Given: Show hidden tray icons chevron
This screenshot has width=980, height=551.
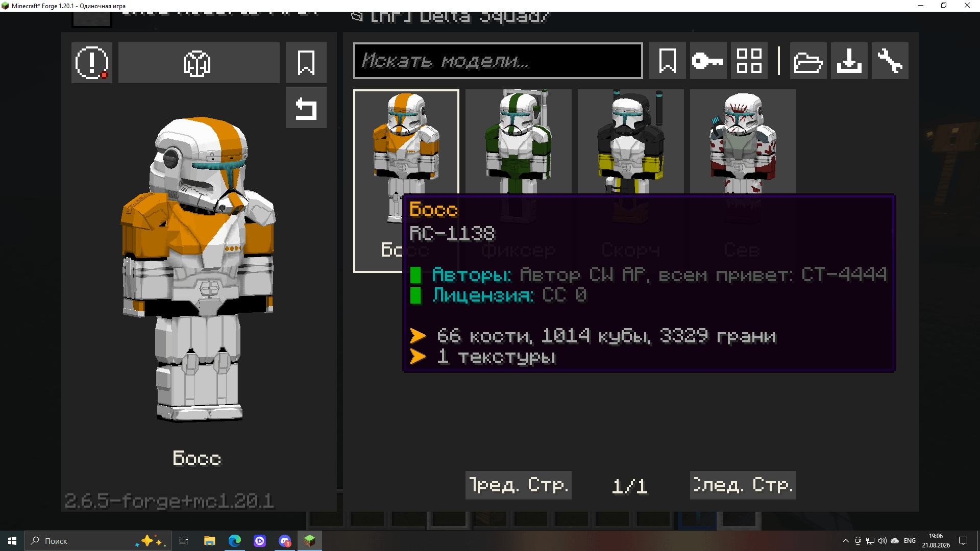Looking at the screenshot, I should tap(846, 541).
